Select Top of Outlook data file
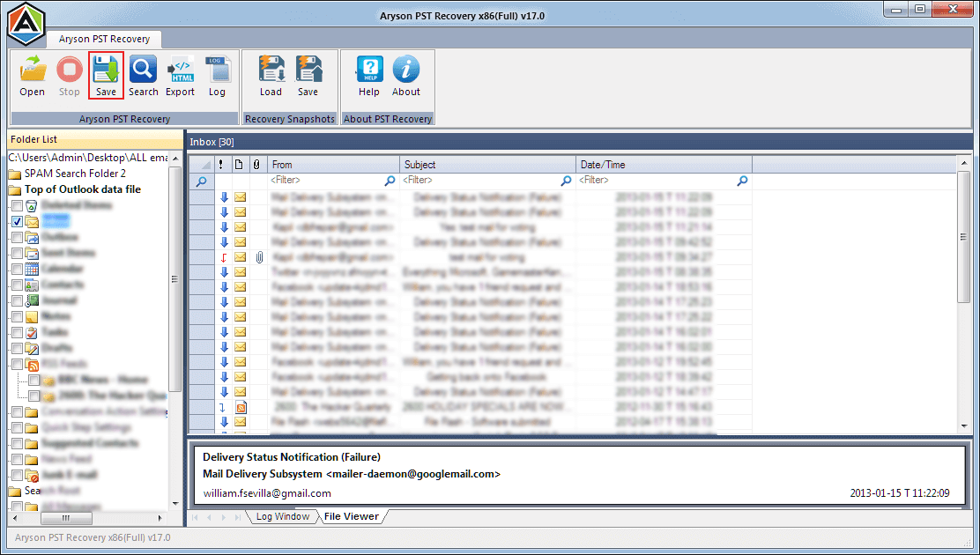 (83, 189)
